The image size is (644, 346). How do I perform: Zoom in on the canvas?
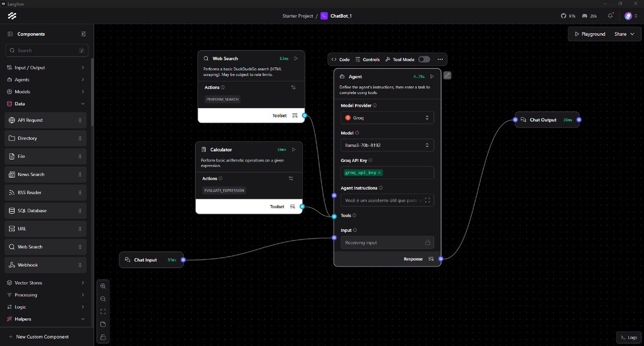[x=103, y=286]
